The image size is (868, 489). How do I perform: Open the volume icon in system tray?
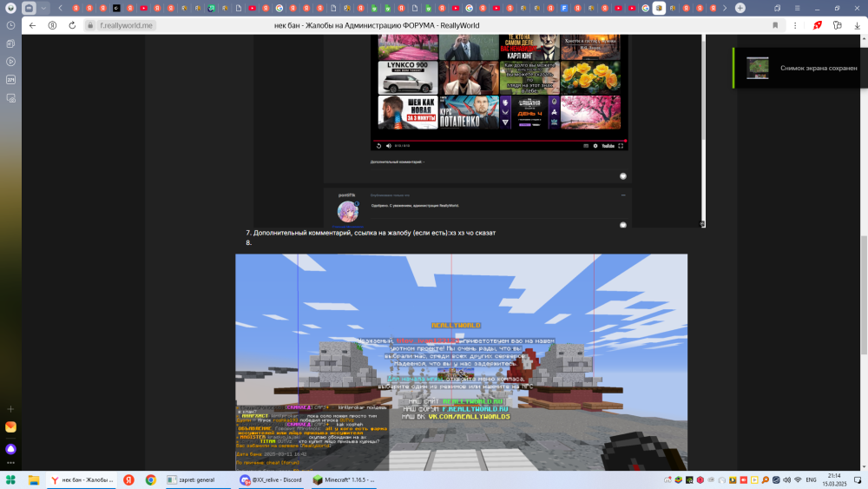pyautogui.click(x=786, y=480)
